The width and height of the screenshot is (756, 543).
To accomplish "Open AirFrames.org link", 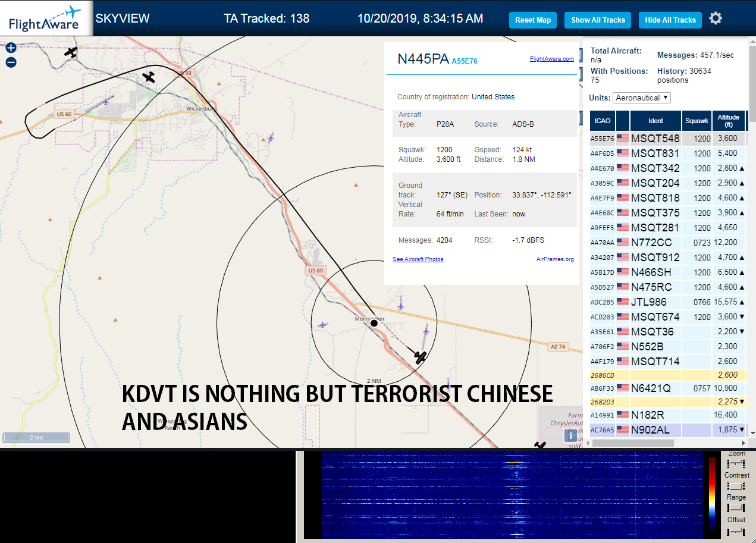I will tap(555, 259).
